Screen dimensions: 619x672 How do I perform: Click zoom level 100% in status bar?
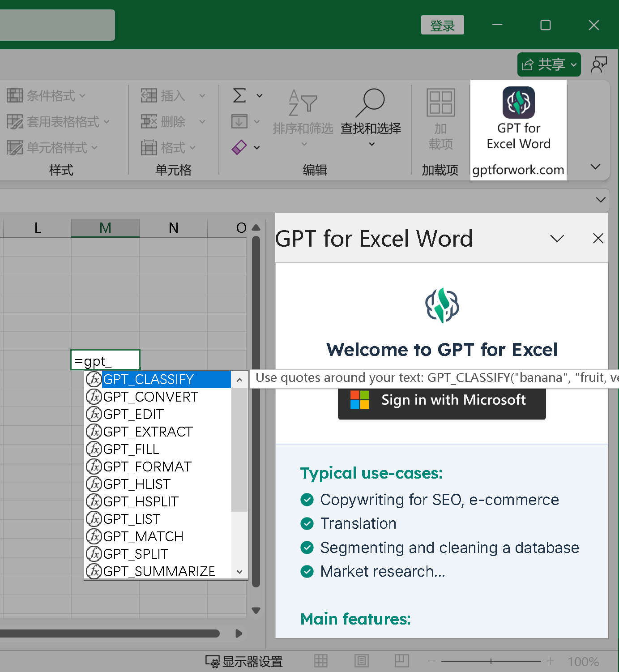coord(583,661)
